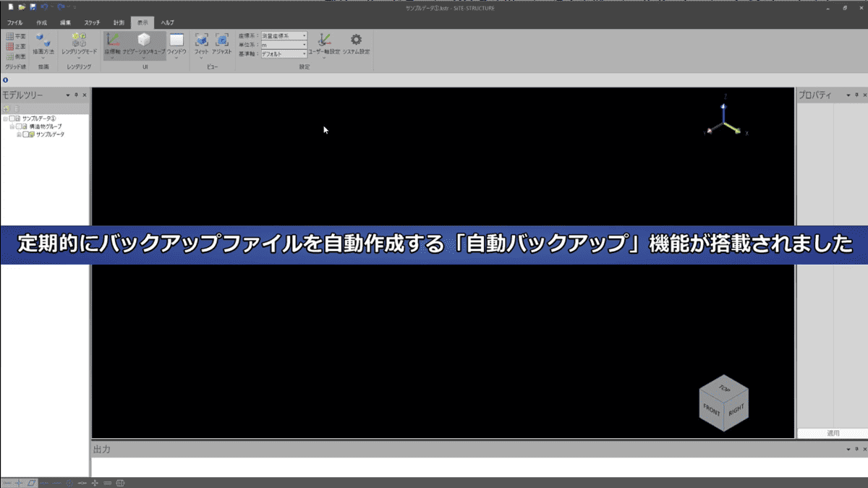This screenshot has width=868, height=488.
Task: Switch to the スケッチ ribbon tab
Action: 90,22
